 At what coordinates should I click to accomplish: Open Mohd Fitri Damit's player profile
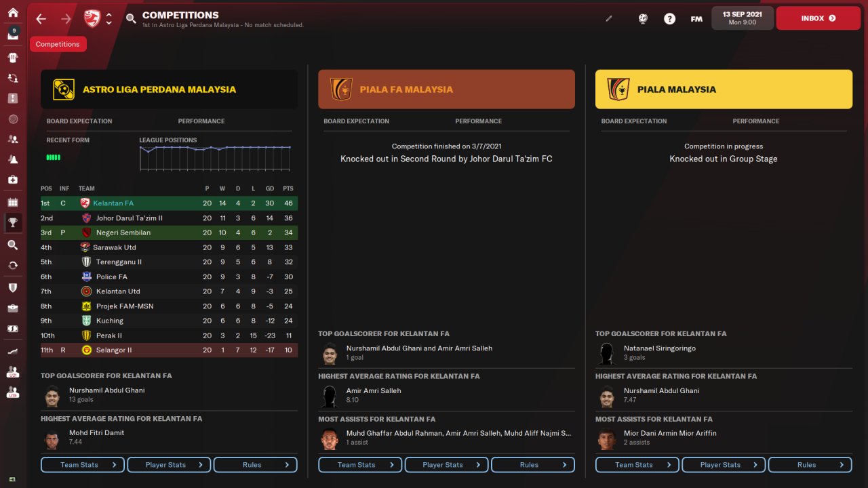97,433
